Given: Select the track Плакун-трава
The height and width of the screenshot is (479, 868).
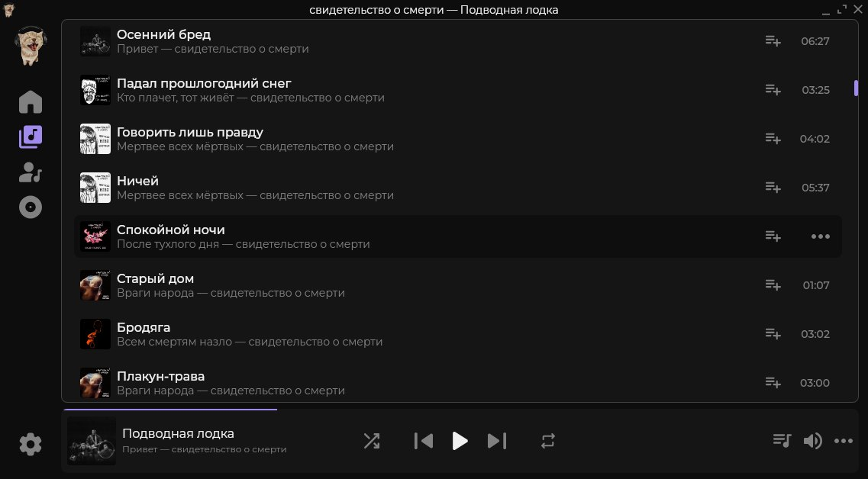Looking at the screenshot, I should tap(458, 383).
